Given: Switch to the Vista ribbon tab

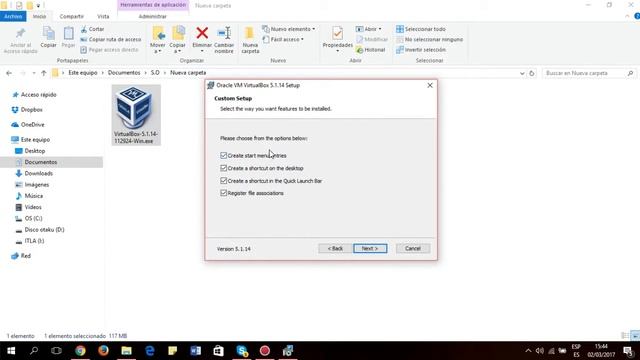Looking at the screenshot, I should (103, 16).
